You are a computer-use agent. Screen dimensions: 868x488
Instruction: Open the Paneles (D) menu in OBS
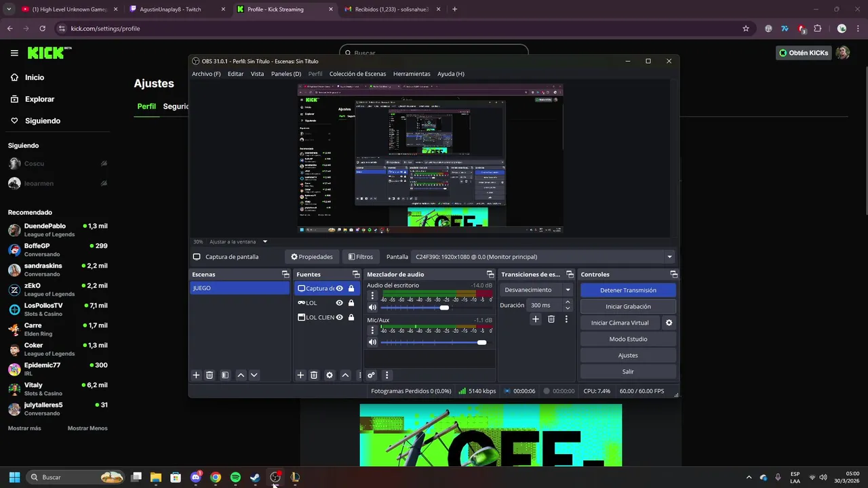click(x=286, y=74)
